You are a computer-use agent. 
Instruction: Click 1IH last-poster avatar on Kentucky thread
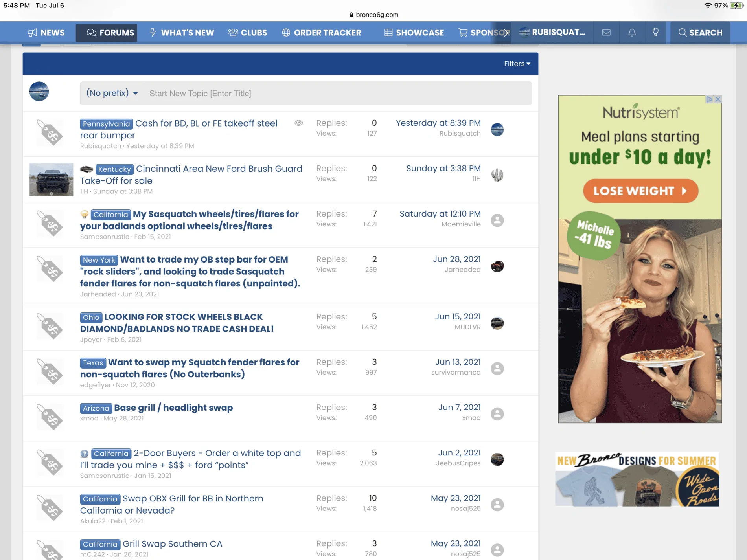tap(497, 175)
